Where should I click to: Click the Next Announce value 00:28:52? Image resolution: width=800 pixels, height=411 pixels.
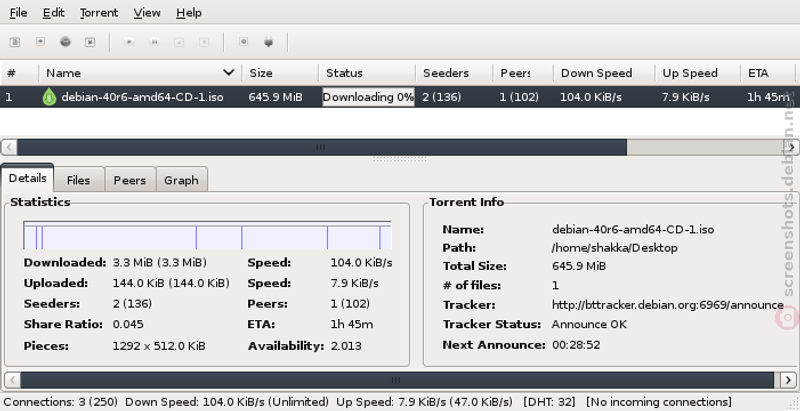576,345
